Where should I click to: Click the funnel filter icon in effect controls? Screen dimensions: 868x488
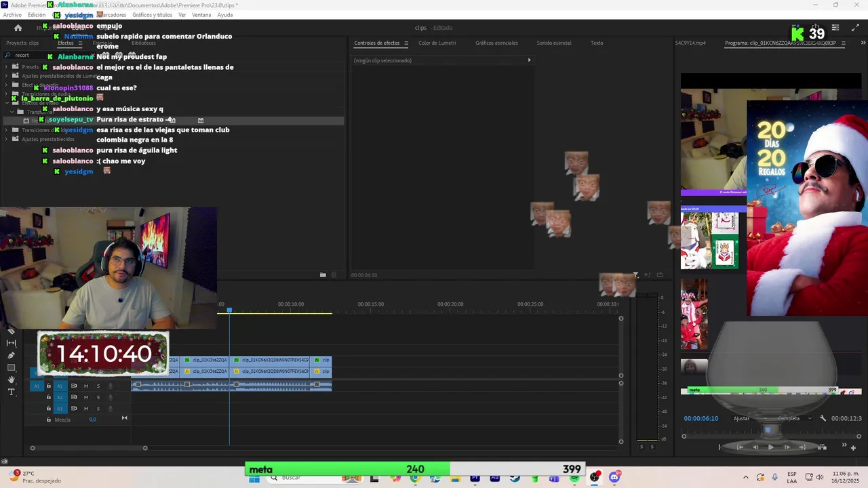tap(635, 274)
